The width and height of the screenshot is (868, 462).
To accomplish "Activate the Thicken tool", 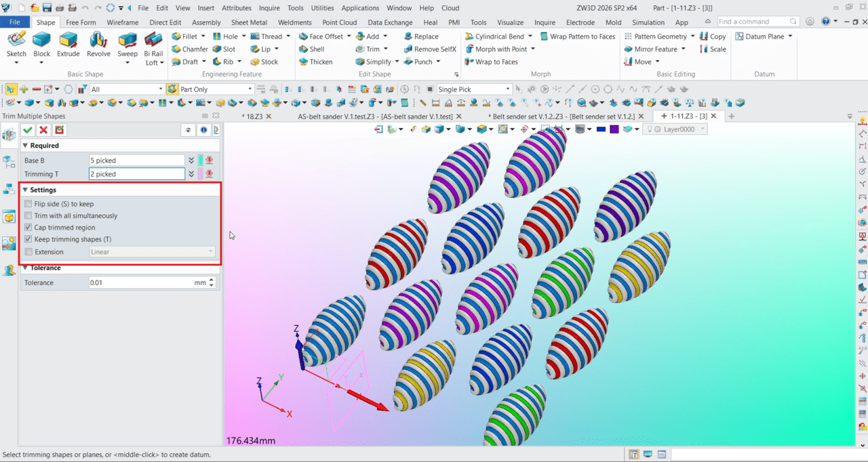I will click(x=319, y=62).
